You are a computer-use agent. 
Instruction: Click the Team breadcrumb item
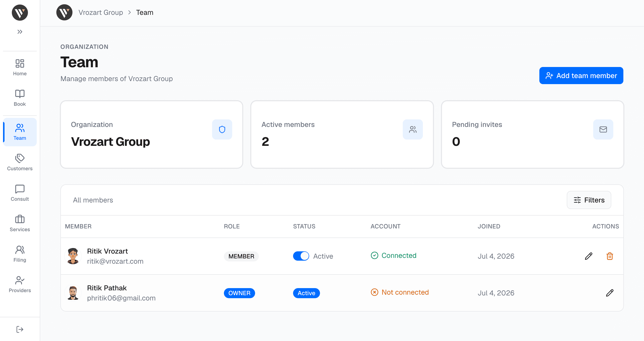(145, 12)
